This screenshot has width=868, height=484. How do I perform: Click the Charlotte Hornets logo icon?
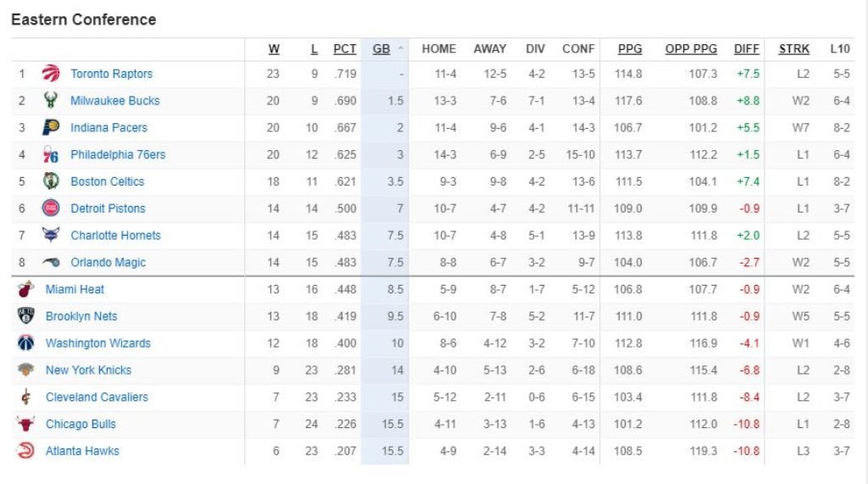coord(51,236)
